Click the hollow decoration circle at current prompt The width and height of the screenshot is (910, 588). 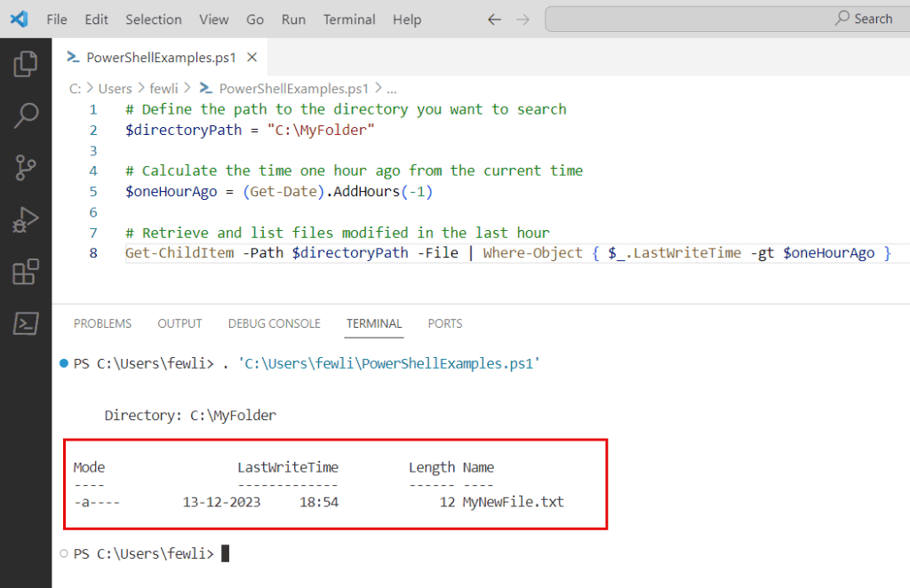pos(64,553)
